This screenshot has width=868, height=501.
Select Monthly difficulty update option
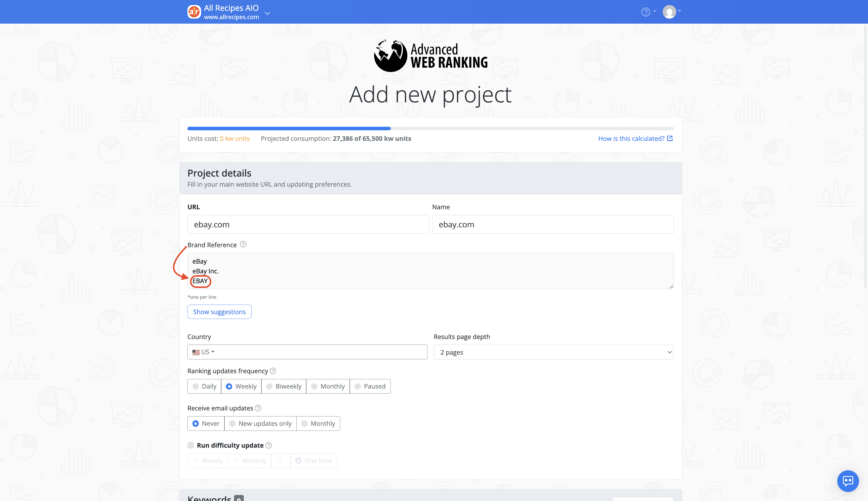click(x=250, y=461)
